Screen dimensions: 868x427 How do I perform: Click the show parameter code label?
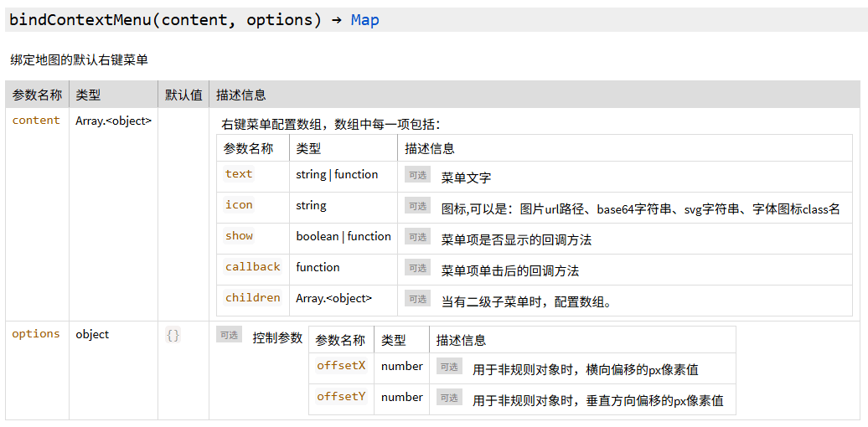(239, 236)
